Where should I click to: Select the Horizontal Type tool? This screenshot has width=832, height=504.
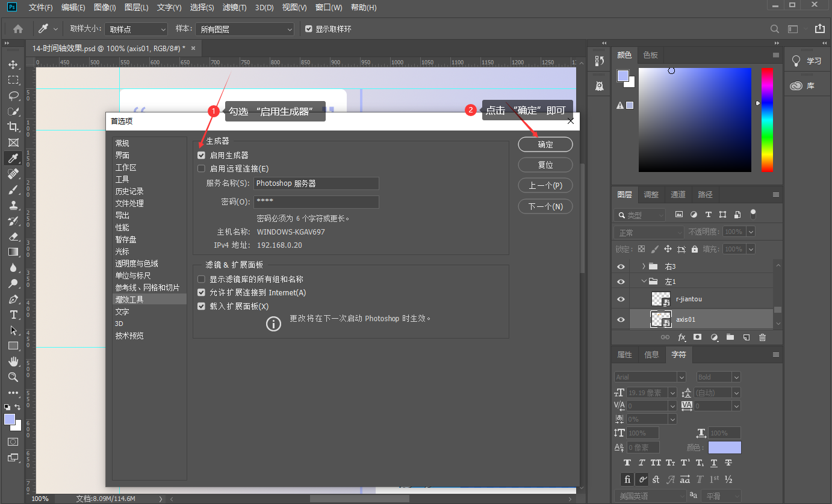tap(13, 315)
